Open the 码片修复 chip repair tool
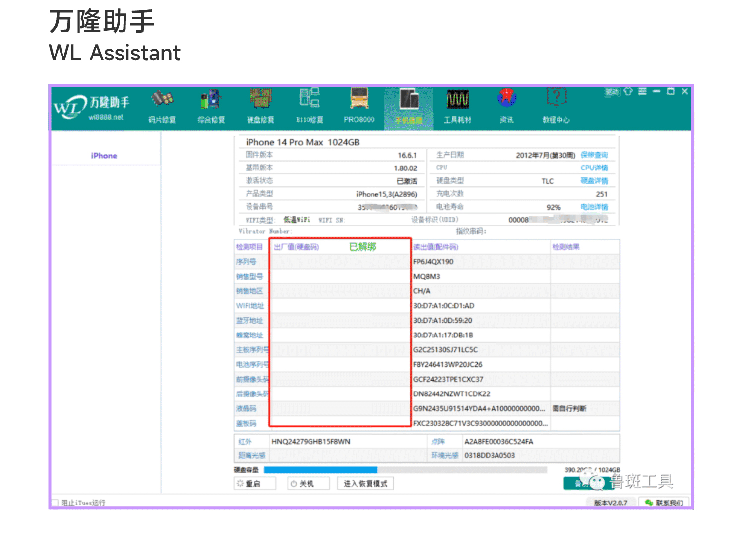The height and width of the screenshot is (560, 744). point(162,107)
